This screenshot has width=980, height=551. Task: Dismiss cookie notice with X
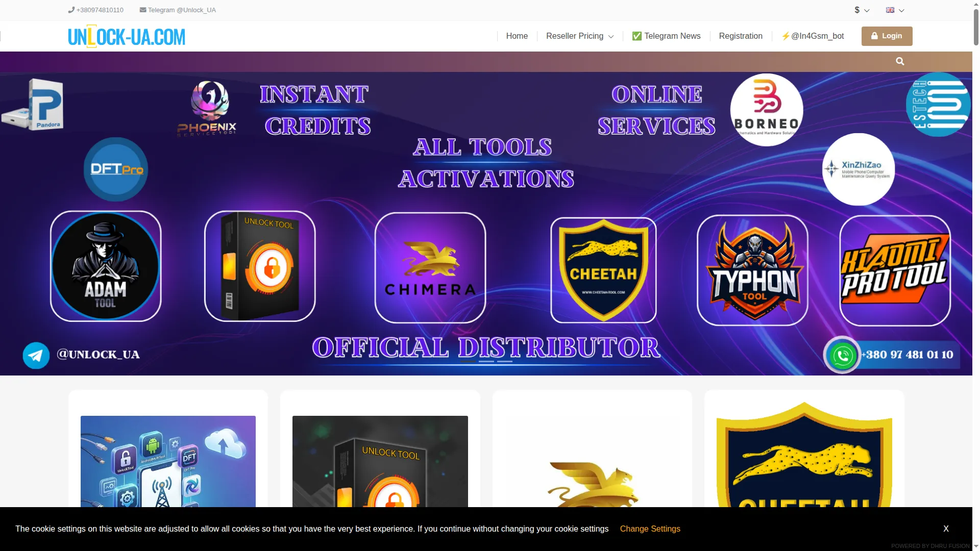coord(946,529)
